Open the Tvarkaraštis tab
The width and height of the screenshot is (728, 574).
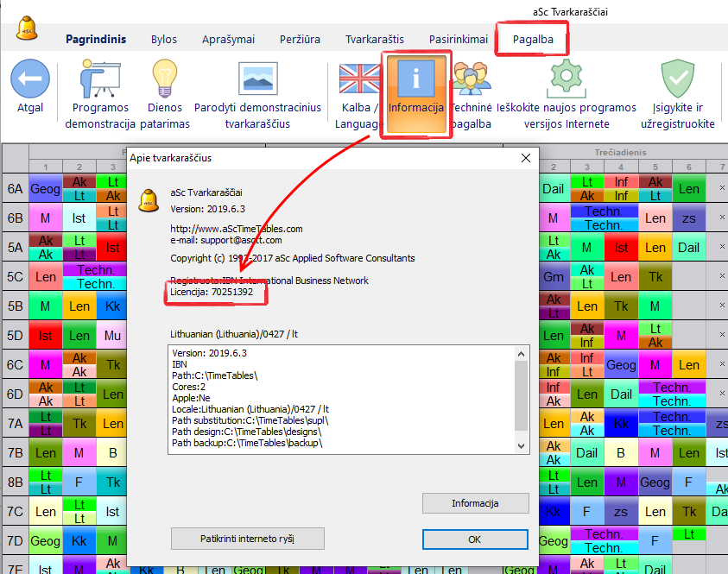(374, 39)
